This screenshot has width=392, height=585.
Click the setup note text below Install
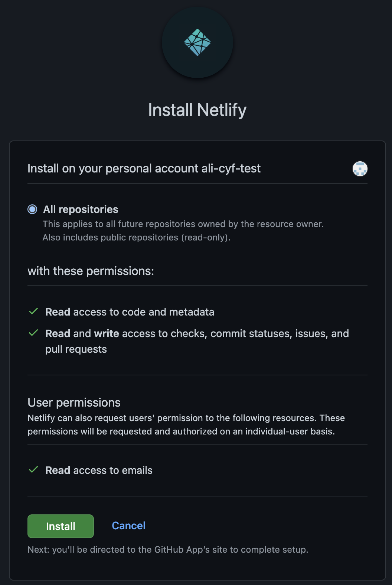pos(168,549)
